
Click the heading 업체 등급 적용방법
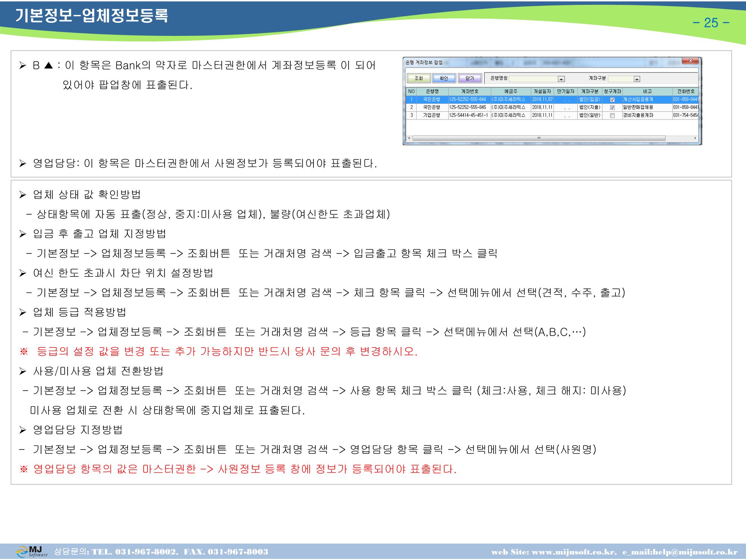pyautogui.click(x=79, y=312)
